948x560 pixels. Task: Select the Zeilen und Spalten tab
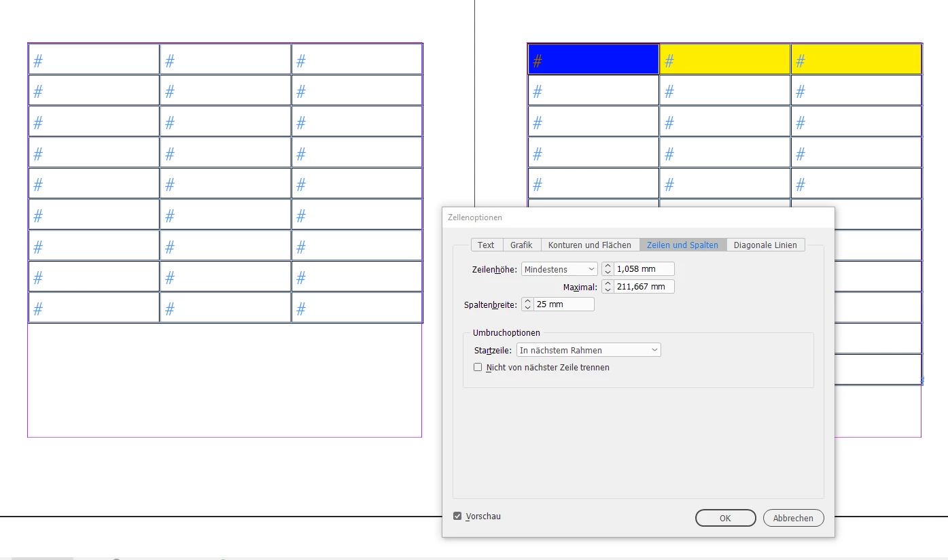(x=682, y=245)
